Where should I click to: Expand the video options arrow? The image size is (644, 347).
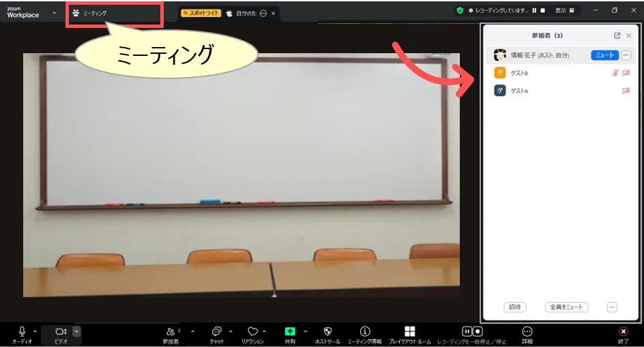76,331
